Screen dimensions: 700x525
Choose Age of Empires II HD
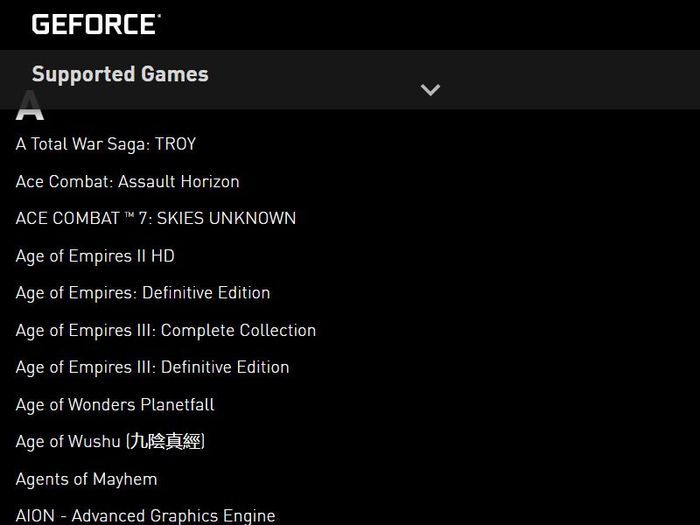click(x=95, y=256)
